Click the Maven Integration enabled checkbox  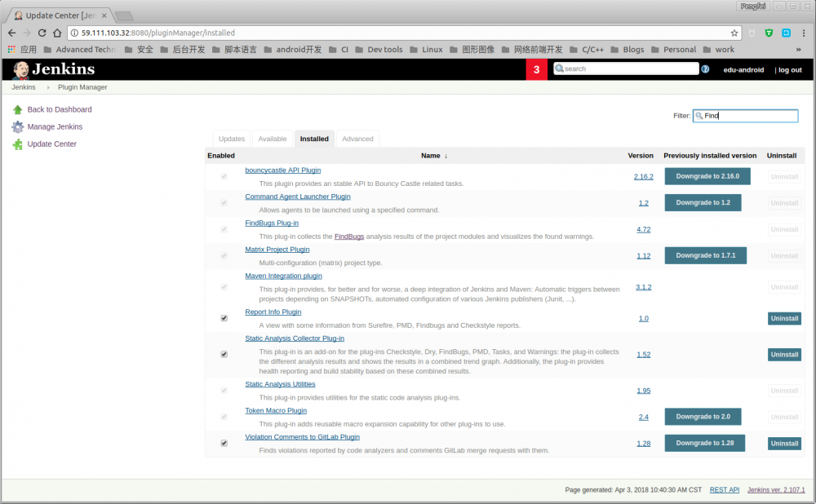coord(224,287)
